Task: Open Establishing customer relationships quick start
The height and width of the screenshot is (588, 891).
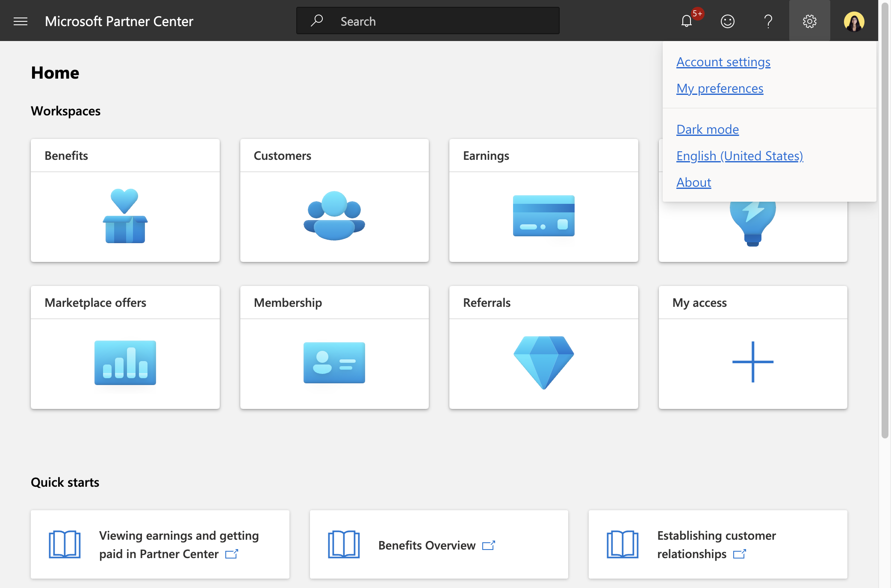Action: [x=718, y=544]
